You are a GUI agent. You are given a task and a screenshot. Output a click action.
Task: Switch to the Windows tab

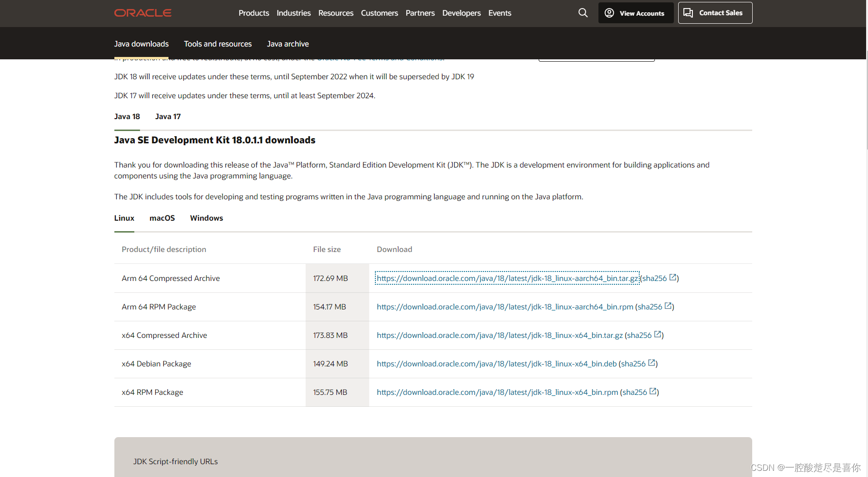point(206,218)
